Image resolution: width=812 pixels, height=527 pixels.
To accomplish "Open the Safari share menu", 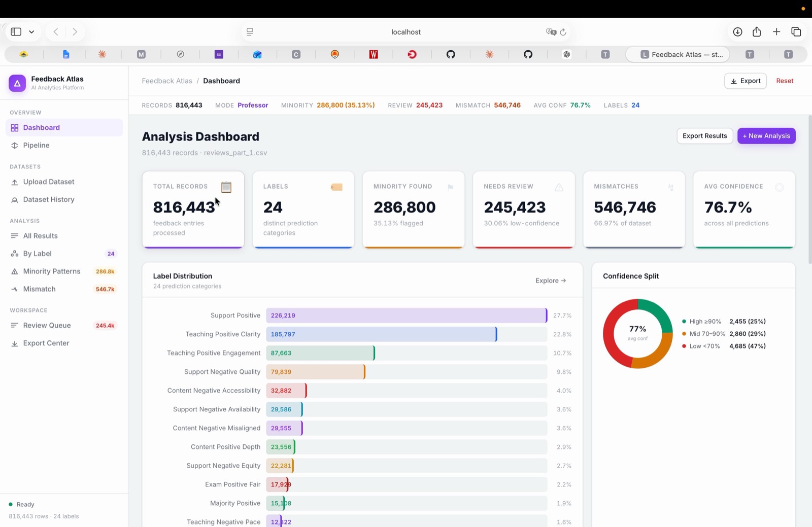I will (x=757, y=31).
